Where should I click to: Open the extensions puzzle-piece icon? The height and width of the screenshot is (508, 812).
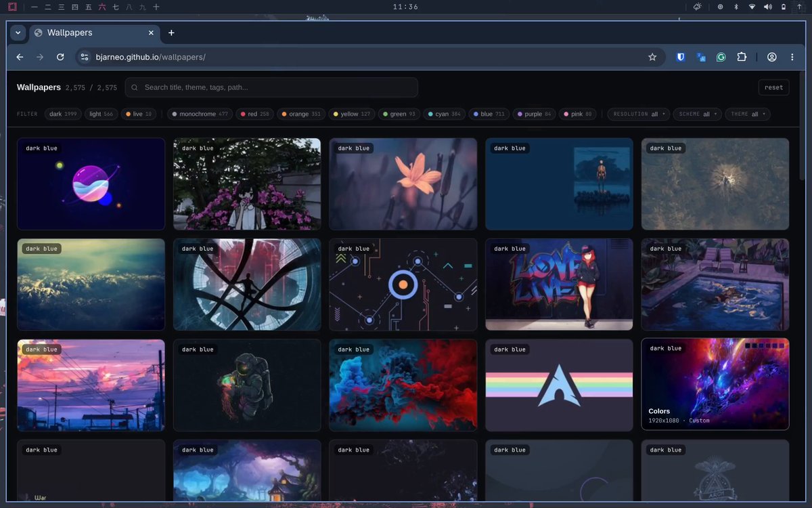742,58
